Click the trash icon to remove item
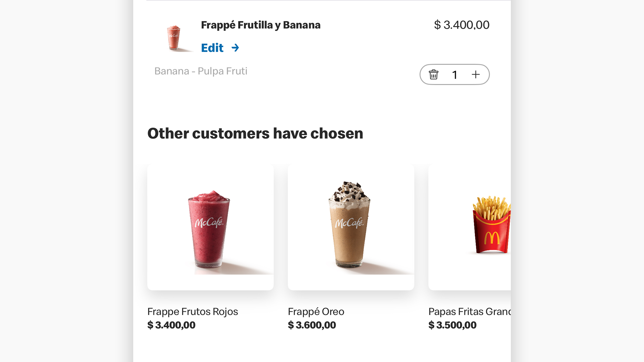 click(x=433, y=74)
